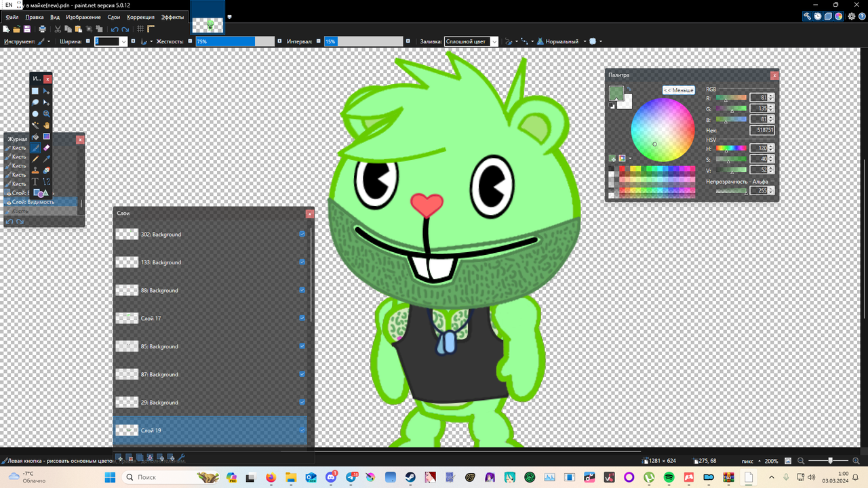Screen dimensions: 868x488
Task: Toggle the pixel grid icon
Action: [x=140, y=29]
